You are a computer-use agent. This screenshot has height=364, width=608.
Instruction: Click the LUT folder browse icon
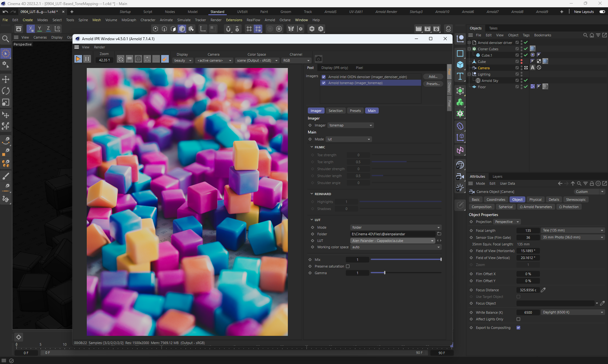pos(439,234)
